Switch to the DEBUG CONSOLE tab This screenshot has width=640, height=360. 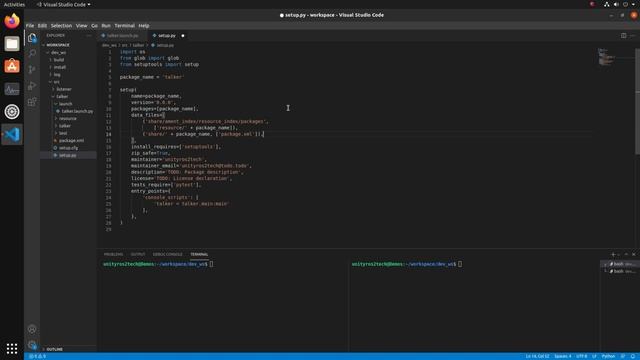tap(168, 254)
